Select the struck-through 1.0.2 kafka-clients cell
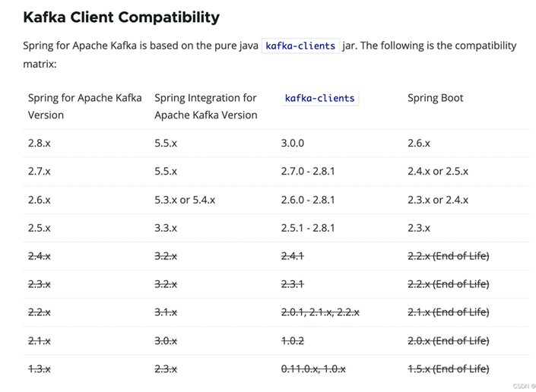Screen dimensions: 536x392 [293, 340]
